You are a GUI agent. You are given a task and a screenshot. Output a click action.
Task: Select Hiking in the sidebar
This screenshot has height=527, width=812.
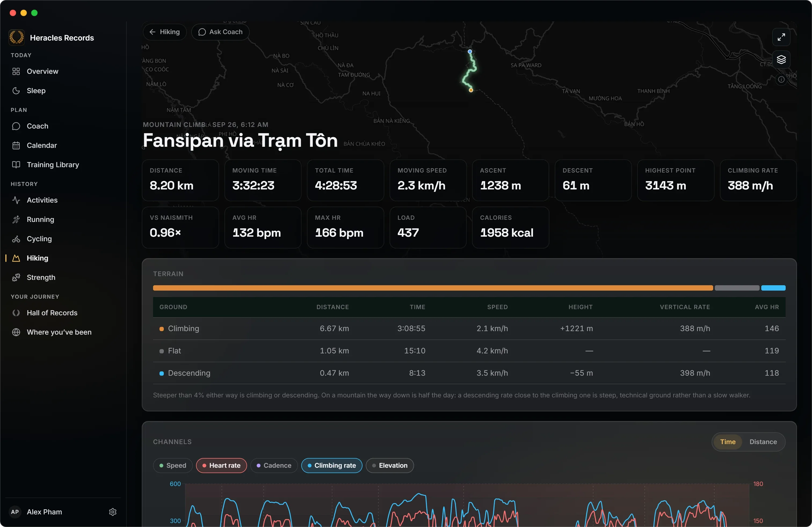tap(63, 258)
